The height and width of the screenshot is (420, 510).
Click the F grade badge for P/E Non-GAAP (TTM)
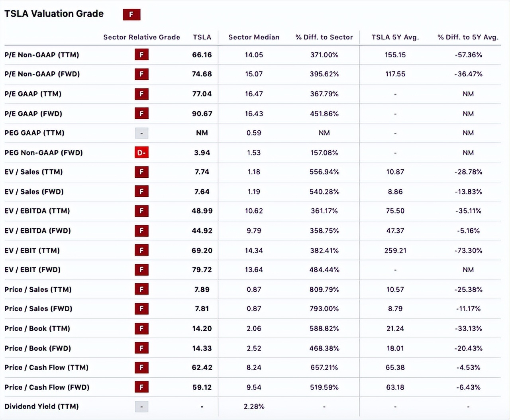pos(141,55)
